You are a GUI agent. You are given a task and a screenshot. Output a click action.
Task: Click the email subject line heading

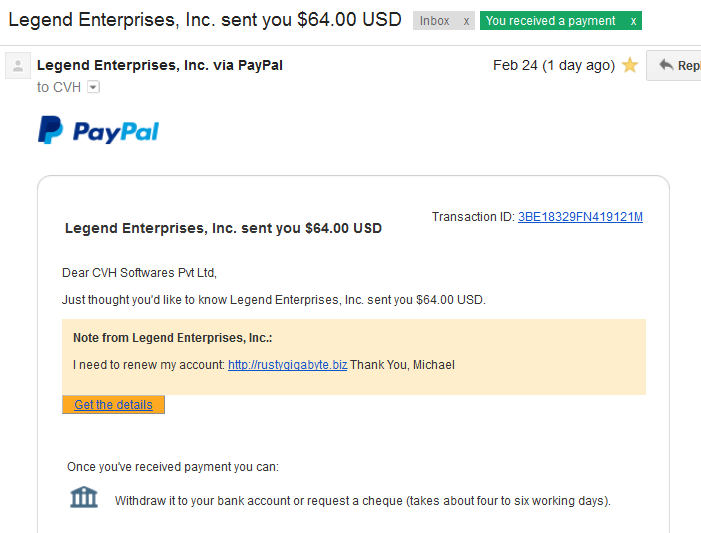[x=205, y=20]
